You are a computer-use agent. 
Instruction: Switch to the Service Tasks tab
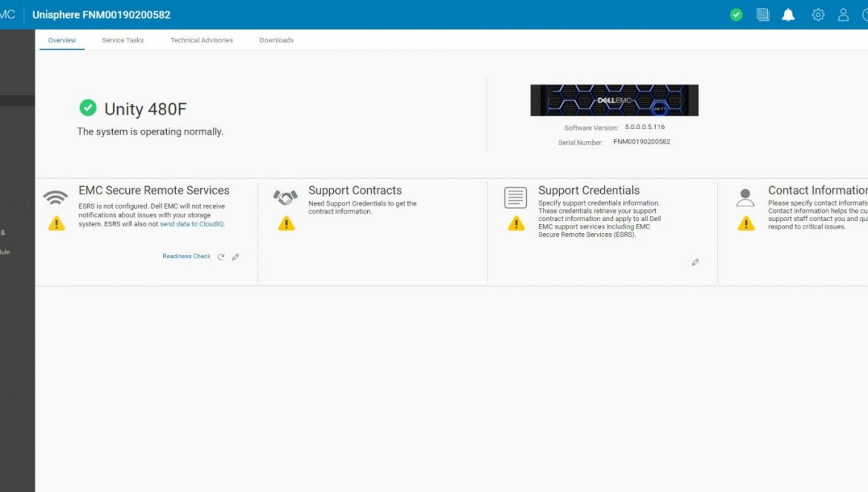[123, 40]
